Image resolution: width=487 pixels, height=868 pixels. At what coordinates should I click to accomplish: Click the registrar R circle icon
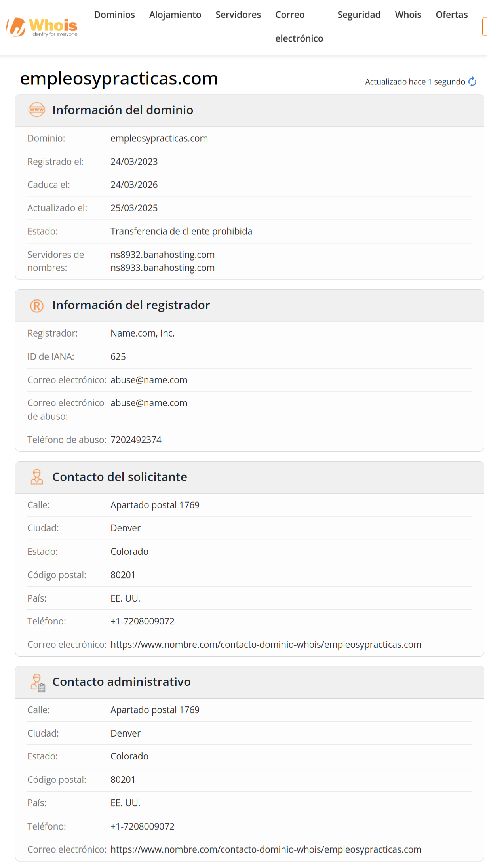tap(37, 306)
